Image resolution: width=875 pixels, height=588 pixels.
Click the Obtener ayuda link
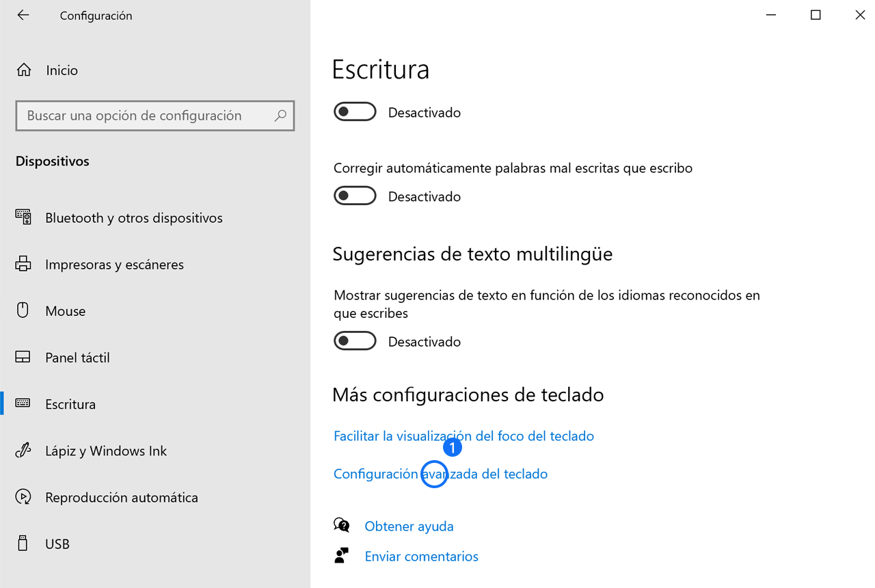coord(409,526)
